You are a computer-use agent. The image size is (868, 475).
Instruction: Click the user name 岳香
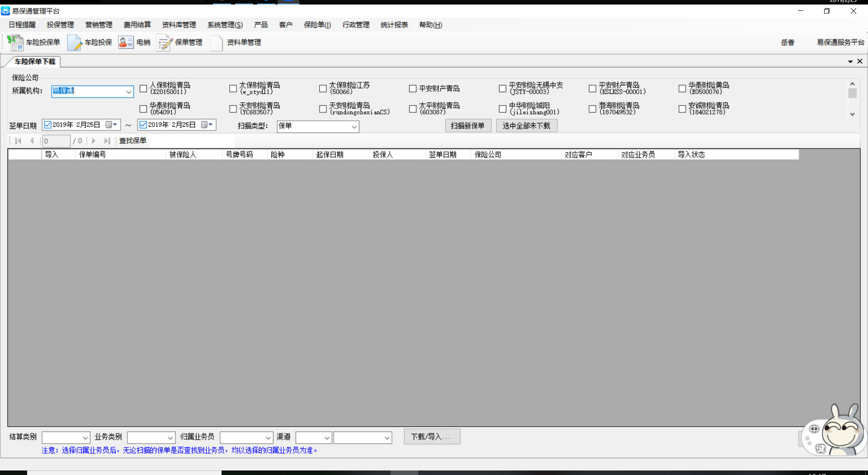point(788,42)
